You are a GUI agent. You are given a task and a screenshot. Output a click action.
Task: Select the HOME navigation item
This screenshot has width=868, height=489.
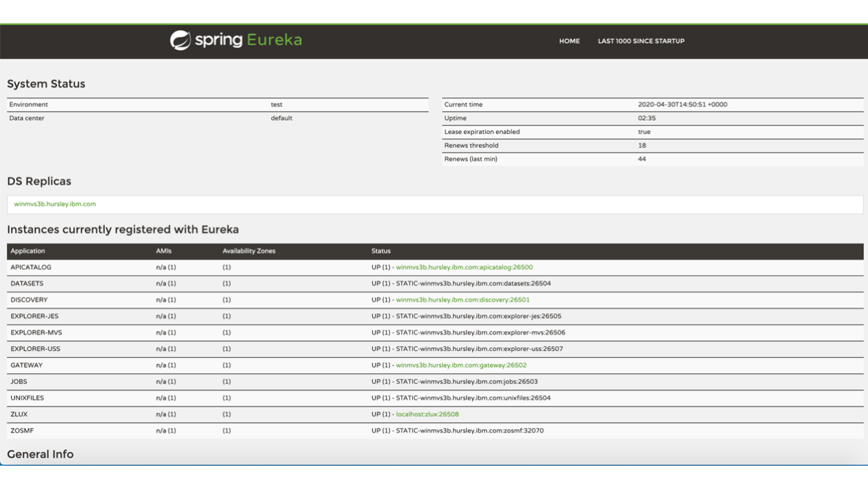(x=569, y=41)
